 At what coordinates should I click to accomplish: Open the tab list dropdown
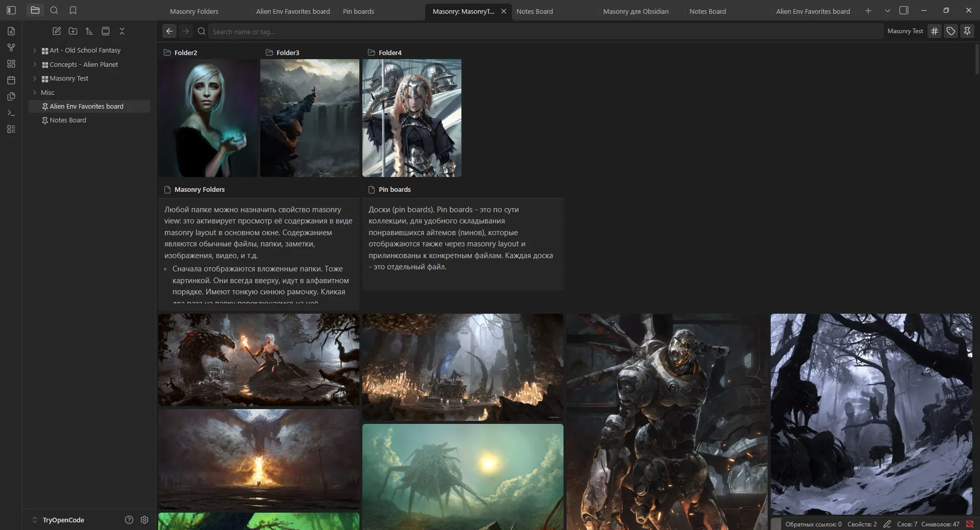pos(888,11)
